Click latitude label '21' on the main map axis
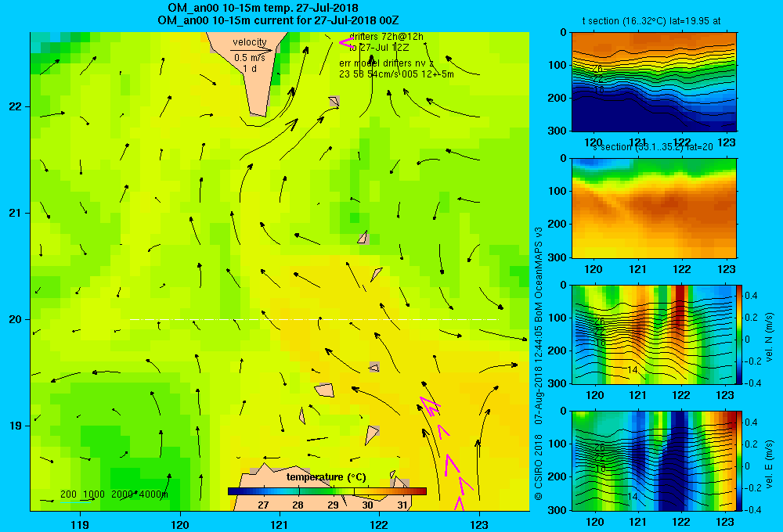This screenshot has height=532, width=783. coord(16,213)
